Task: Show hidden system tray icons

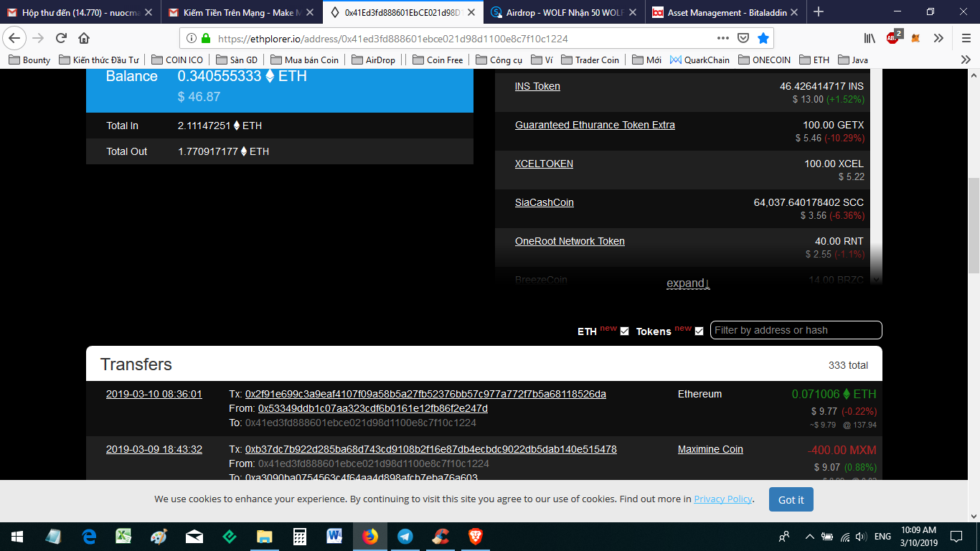Action: [x=810, y=537]
